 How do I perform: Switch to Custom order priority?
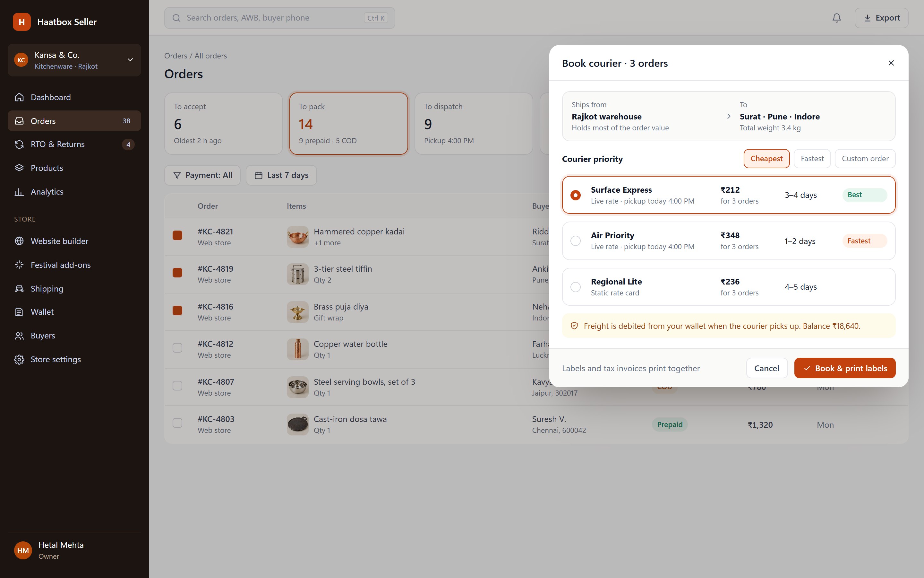pyautogui.click(x=865, y=159)
